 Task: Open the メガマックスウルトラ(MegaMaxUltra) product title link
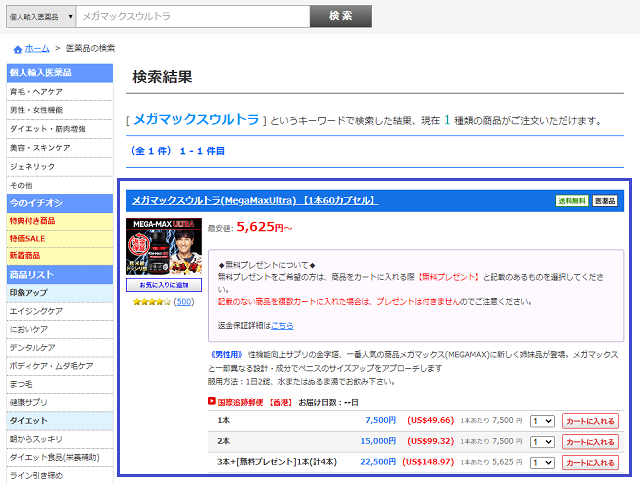pyautogui.click(x=255, y=200)
